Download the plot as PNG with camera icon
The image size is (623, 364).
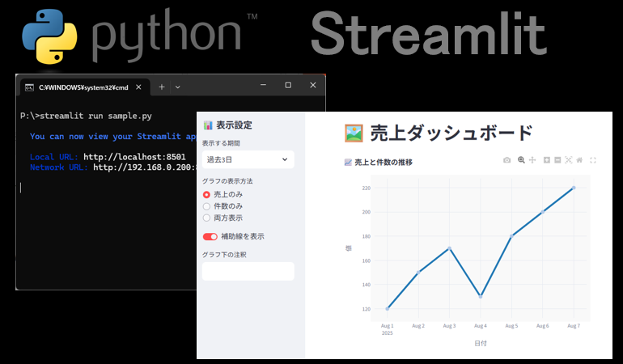click(506, 160)
